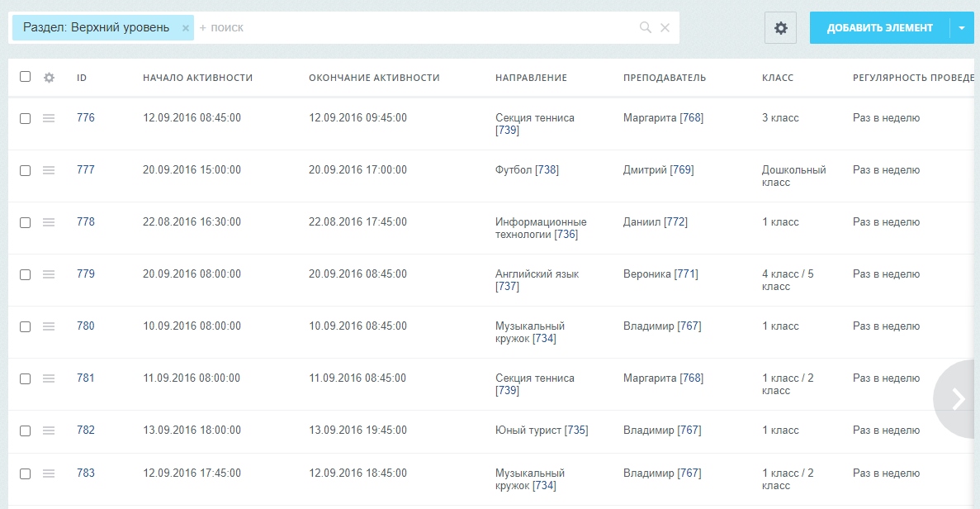Open element ID 778 link

coord(86,222)
